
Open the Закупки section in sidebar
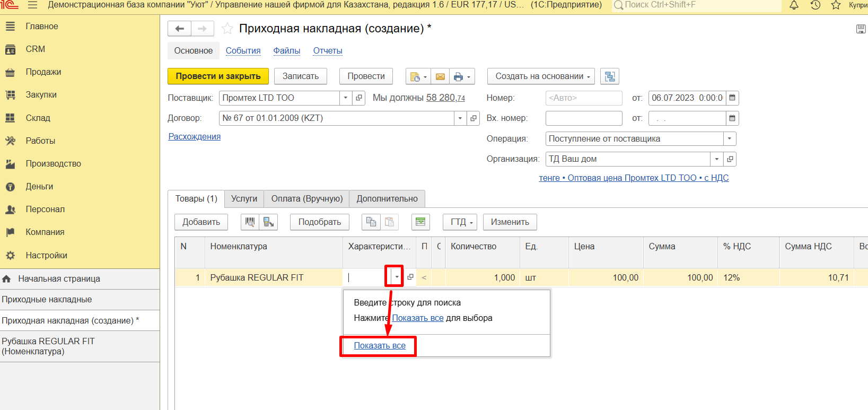(41, 95)
